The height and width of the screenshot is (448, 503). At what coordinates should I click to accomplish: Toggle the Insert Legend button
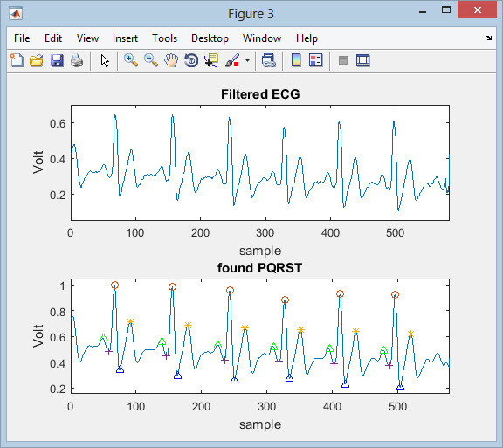click(x=315, y=60)
